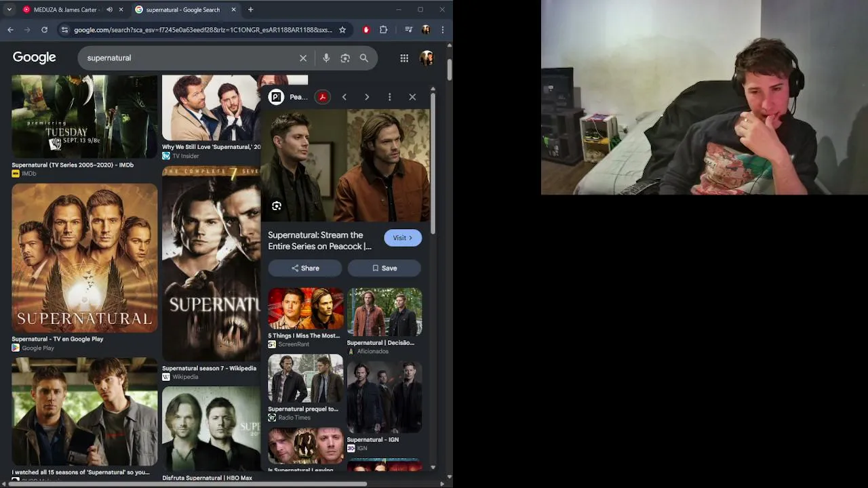This screenshot has width=868, height=488.
Task: Start voice search with the microphone
Action: point(326,58)
